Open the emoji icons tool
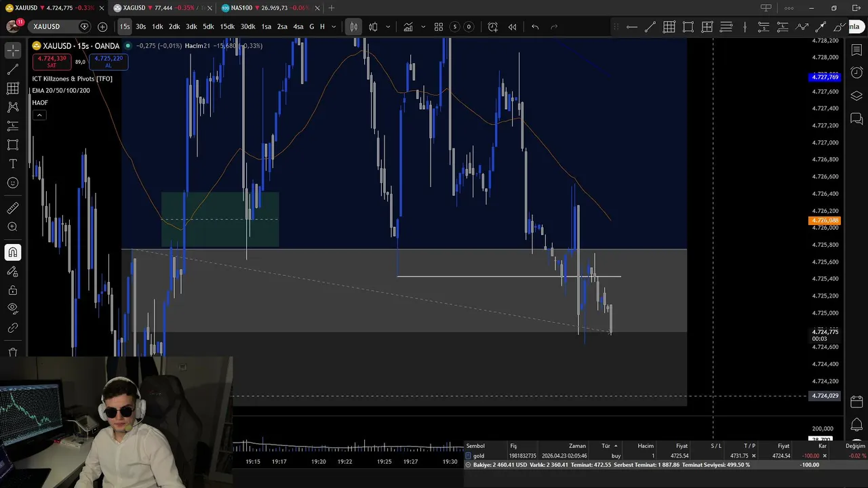Screen dimensions: 868x488 [13, 183]
